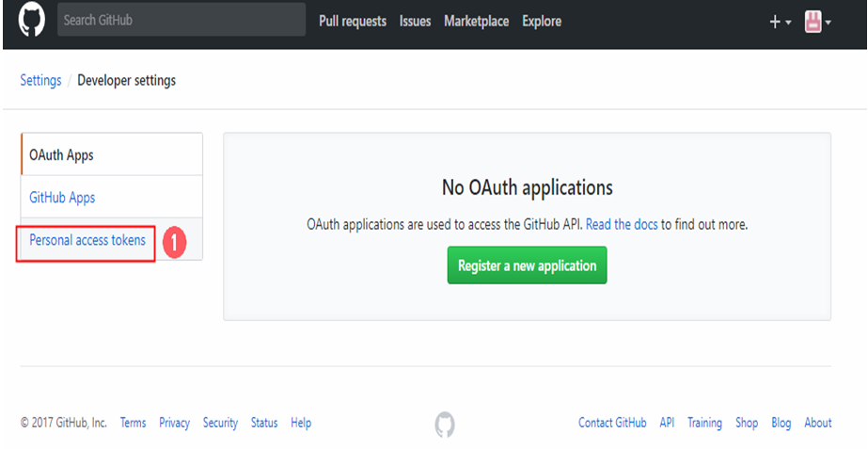Viewport: 868px width, 449px height.
Task: Focus the Search GitHub field
Action: [181, 20]
